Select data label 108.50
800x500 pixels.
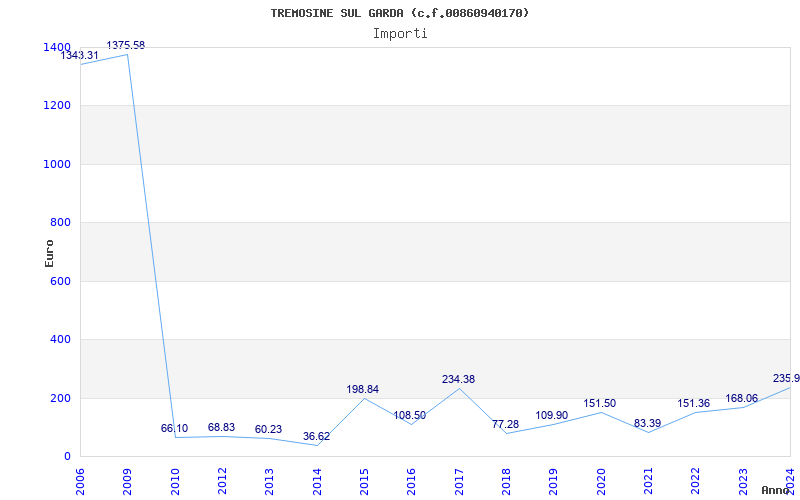pyautogui.click(x=410, y=416)
